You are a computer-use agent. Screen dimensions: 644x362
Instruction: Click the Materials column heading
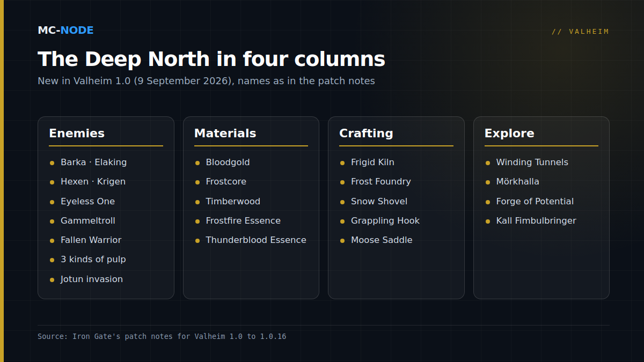point(225,133)
